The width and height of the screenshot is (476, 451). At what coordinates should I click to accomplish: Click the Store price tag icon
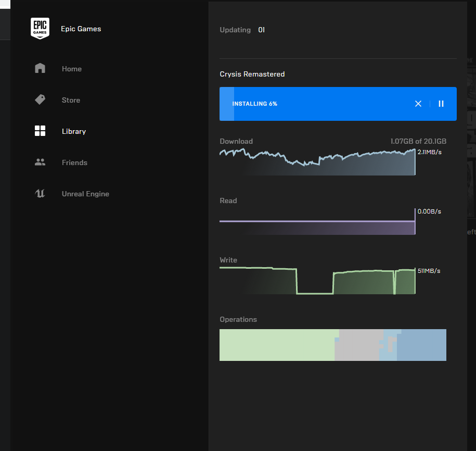pos(40,99)
